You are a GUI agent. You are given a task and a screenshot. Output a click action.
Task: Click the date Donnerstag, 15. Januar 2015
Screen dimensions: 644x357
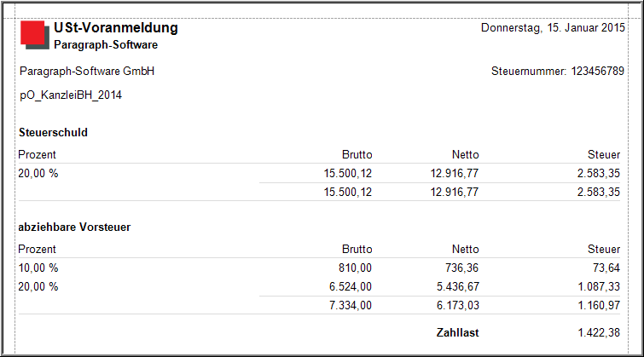553,28
